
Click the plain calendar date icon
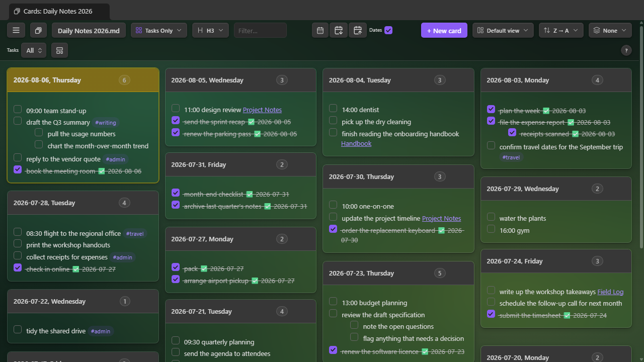click(x=320, y=30)
